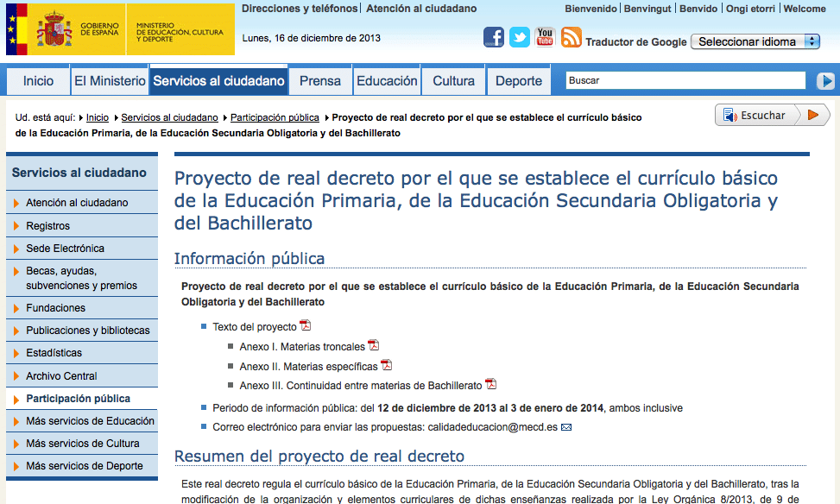Screen dimensions: 840x504
Task: Click the email envelope icon after calidadeducacion@mecd.es
Action: click(566, 427)
